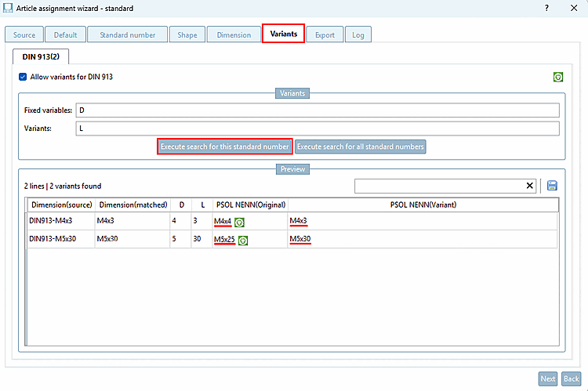Click the D value 5 cell

point(181,239)
